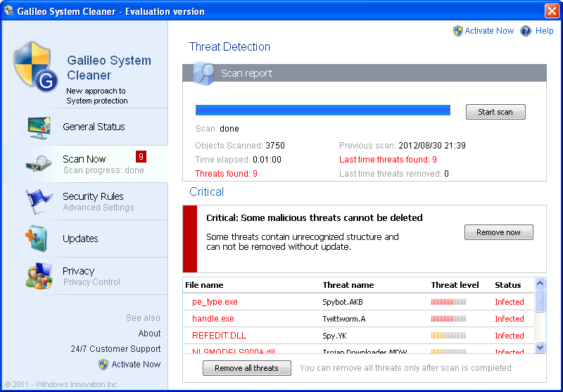This screenshot has height=392, width=563.
Task: Click the threat level bar for REFEDIT.DLL
Action: [x=448, y=336]
